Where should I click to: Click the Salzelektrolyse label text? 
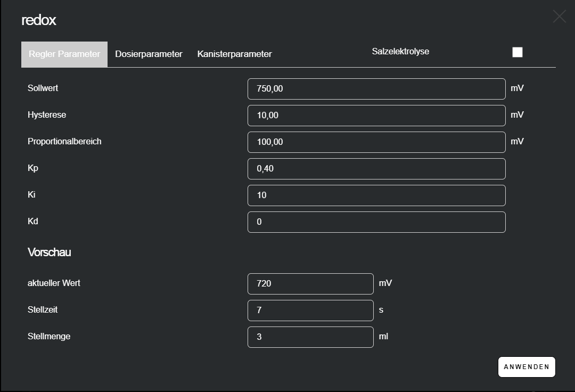[x=400, y=52]
